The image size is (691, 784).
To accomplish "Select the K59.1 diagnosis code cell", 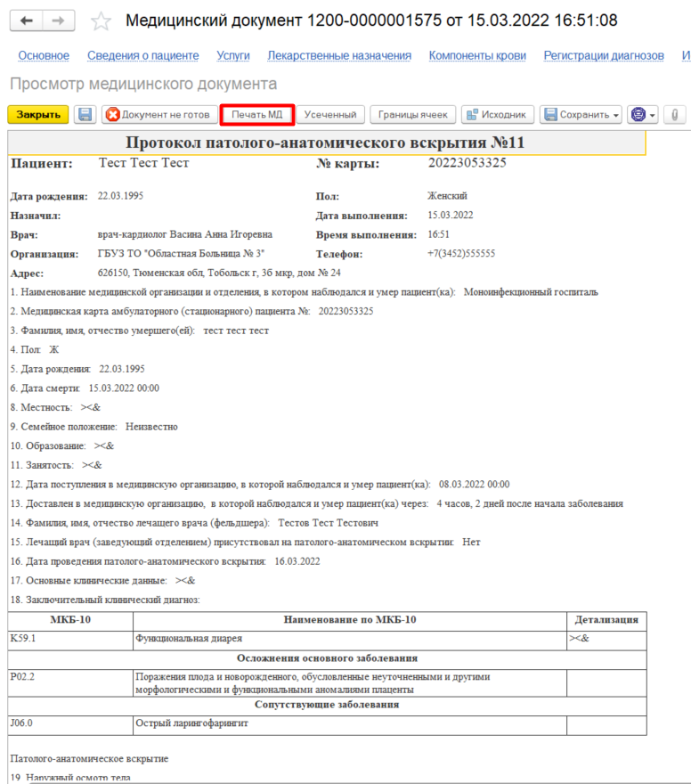I will pos(69,639).
